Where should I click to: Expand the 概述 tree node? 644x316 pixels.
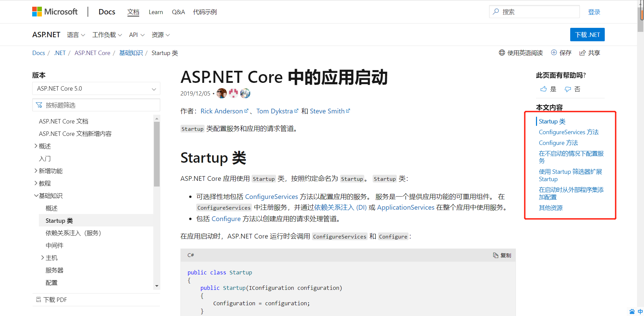pyautogui.click(x=36, y=146)
